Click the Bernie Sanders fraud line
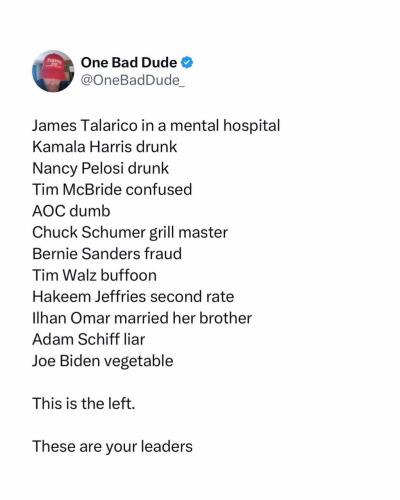The height and width of the screenshot is (500, 400). (x=107, y=254)
